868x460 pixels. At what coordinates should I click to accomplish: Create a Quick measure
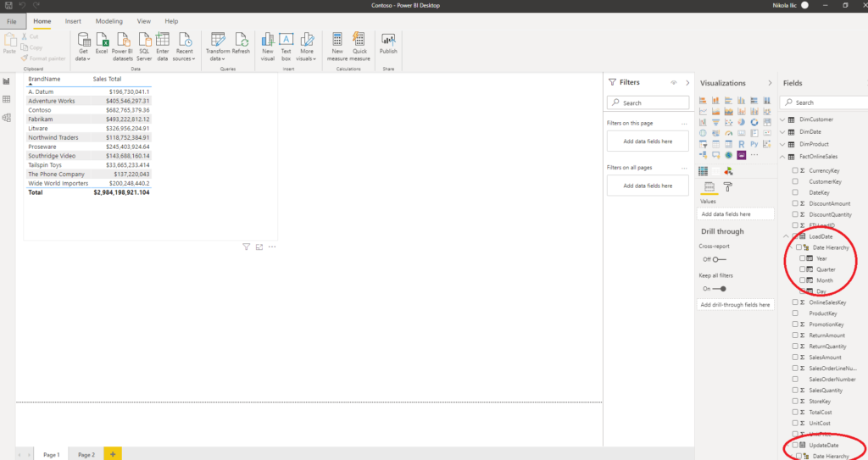click(x=359, y=47)
